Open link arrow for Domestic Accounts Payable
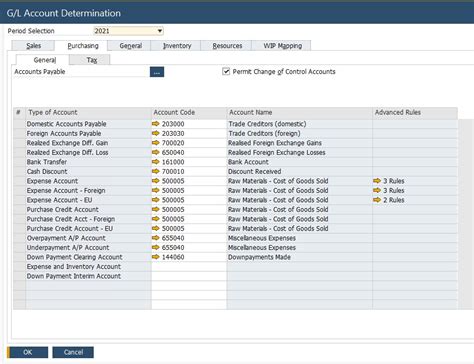The height and width of the screenshot is (364, 474). (156, 124)
